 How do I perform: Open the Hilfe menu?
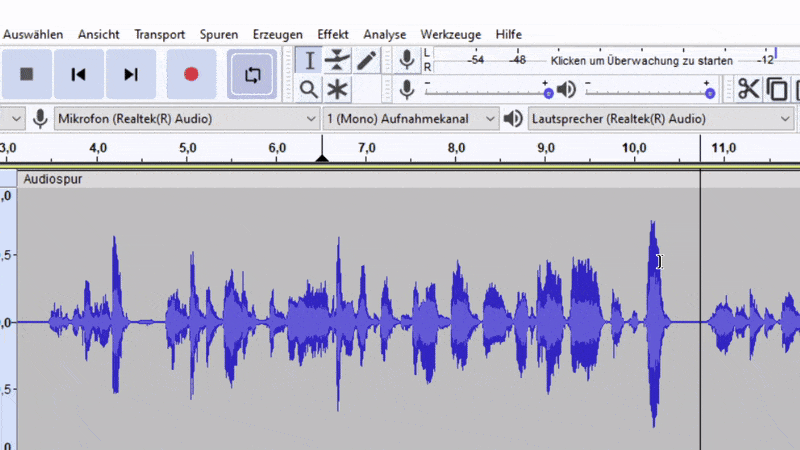509,35
